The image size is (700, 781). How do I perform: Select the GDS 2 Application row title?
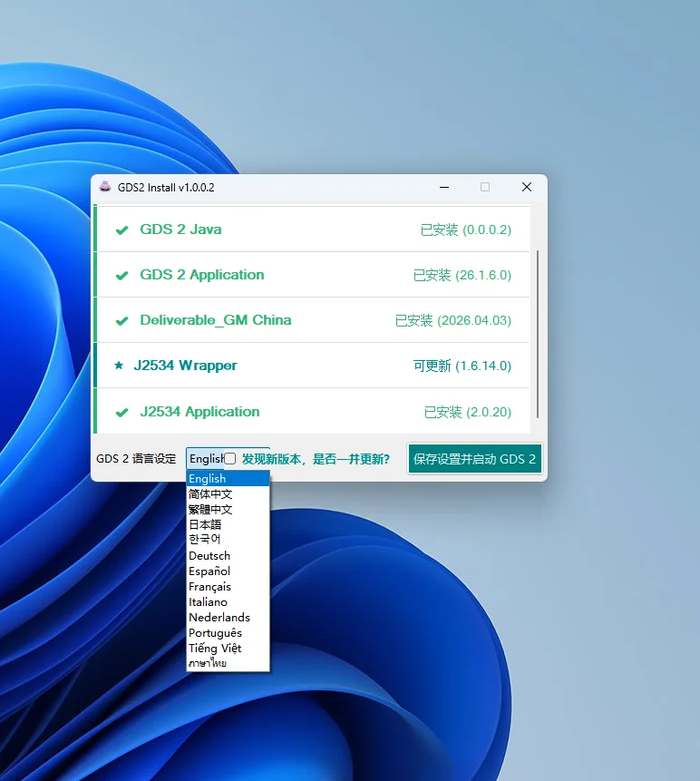(x=202, y=275)
